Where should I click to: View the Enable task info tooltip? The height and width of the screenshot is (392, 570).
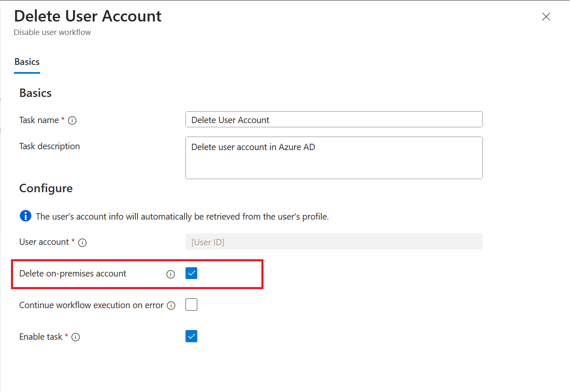(x=76, y=337)
